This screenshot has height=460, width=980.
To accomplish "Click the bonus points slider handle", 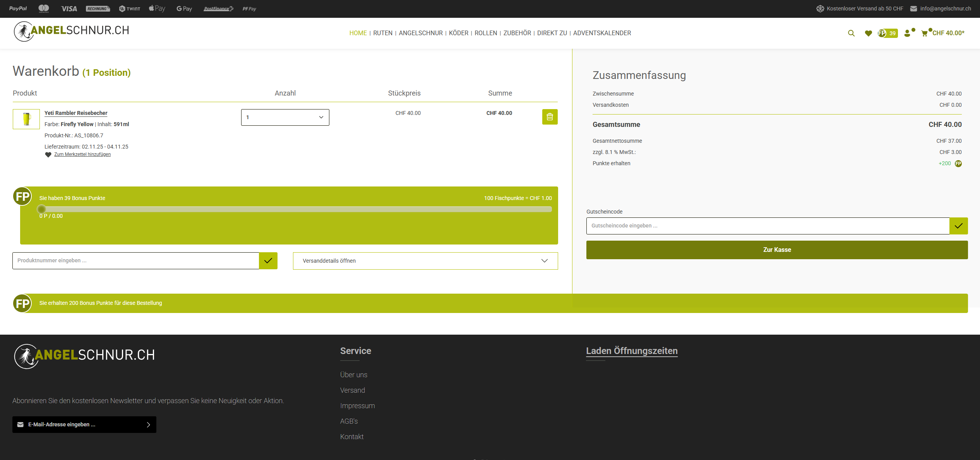I will (x=41, y=209).
